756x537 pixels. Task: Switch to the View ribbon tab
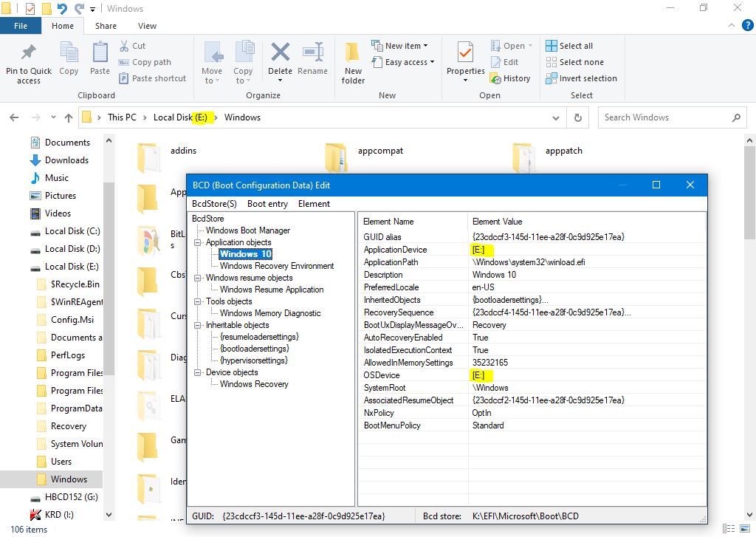pos(147,26)
